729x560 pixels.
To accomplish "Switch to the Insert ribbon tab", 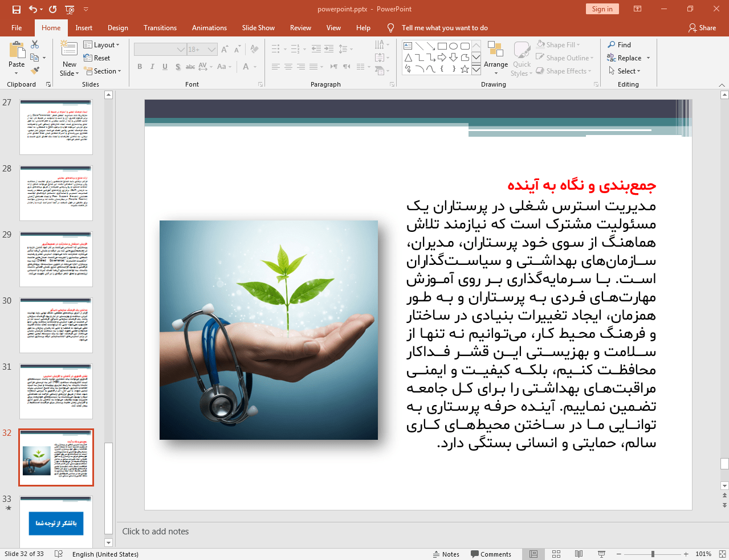I will (83, 27).
